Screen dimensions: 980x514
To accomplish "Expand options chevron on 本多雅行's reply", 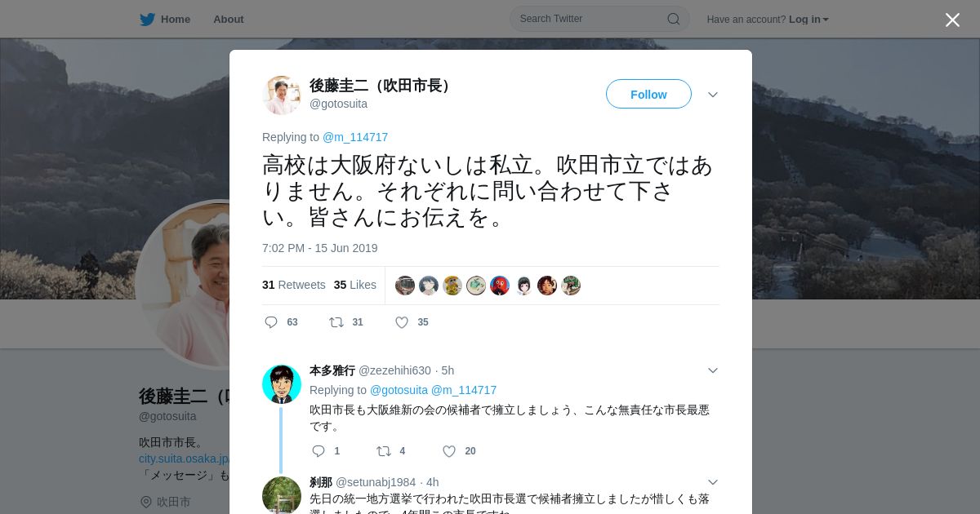I will pyautogui.click(x=713, y=370).
